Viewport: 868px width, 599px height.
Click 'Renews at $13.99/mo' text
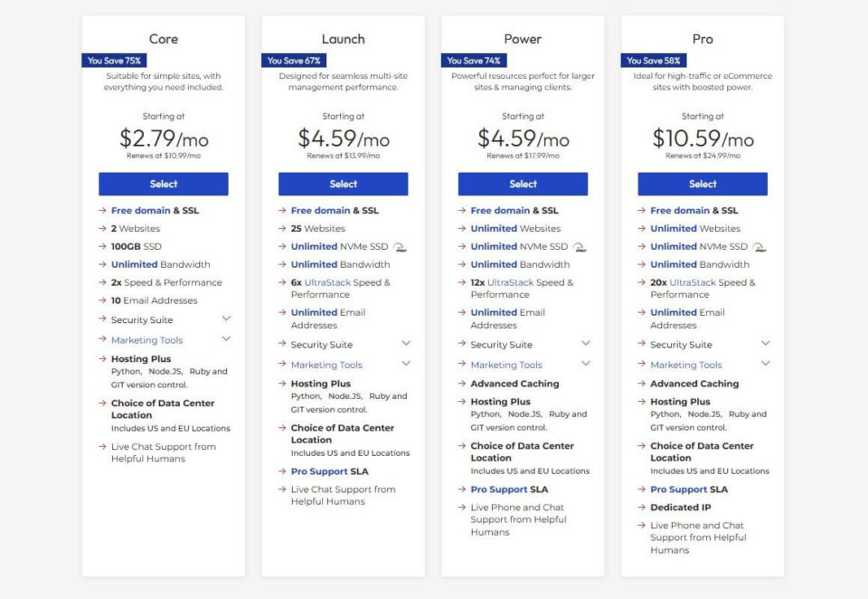(x=344, y=156)
